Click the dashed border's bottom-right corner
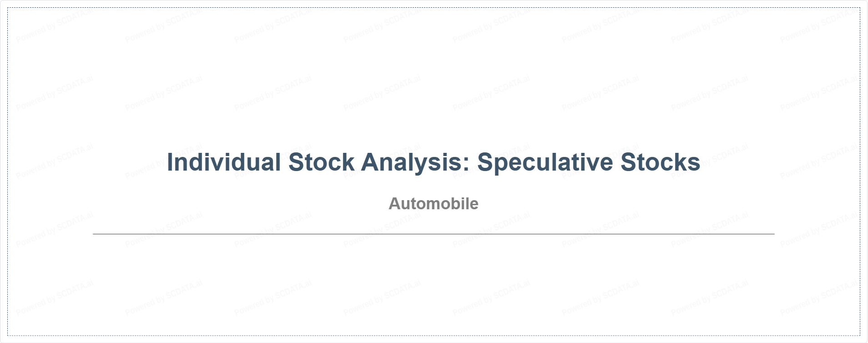The height and width of the screenshot is (343, 868). tap(860, 335)
